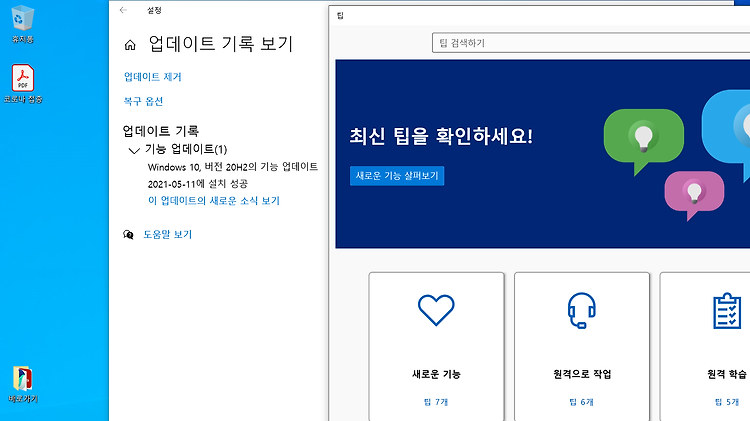Select the 새로운 기능 card title
This screenshot has width=750, height=421.
coord(436,374)
